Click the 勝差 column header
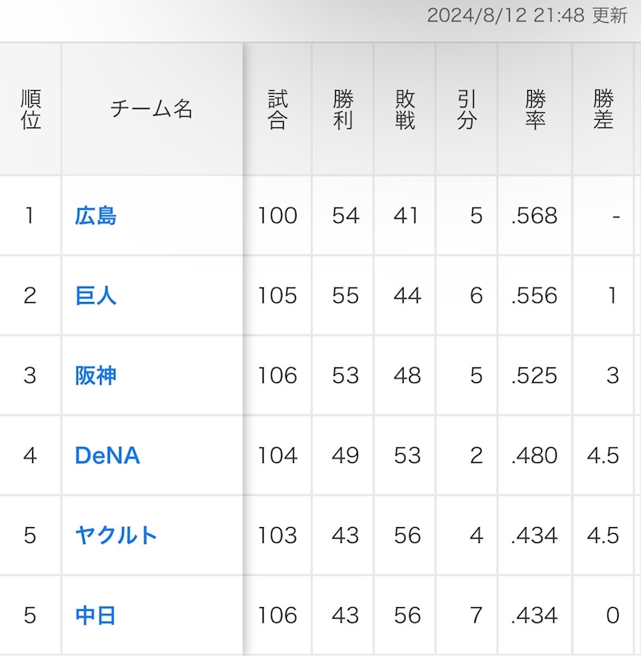This screenshot has width=641, height=672. coord(603,109)
